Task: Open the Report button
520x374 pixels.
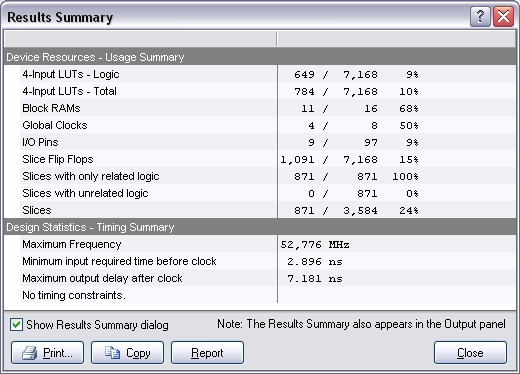Action: pos(207,352)
